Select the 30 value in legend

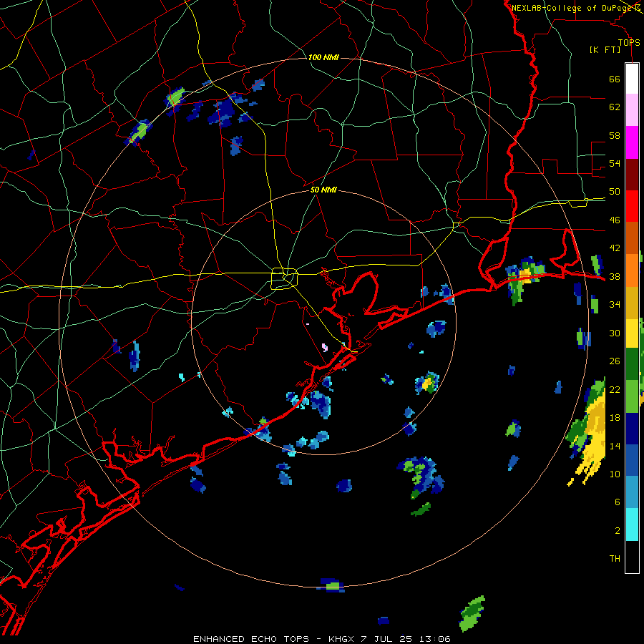click(615, 333)
